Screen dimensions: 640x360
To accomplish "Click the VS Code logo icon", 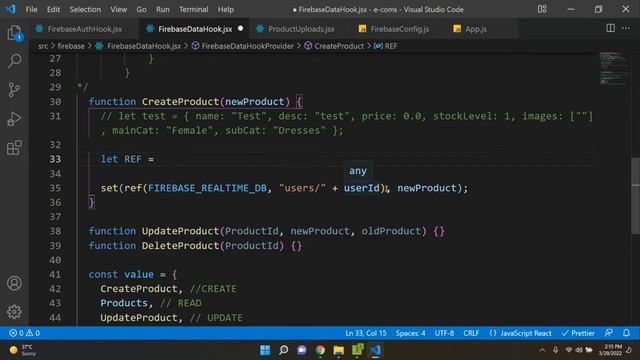I will click(x=11, y=9).
